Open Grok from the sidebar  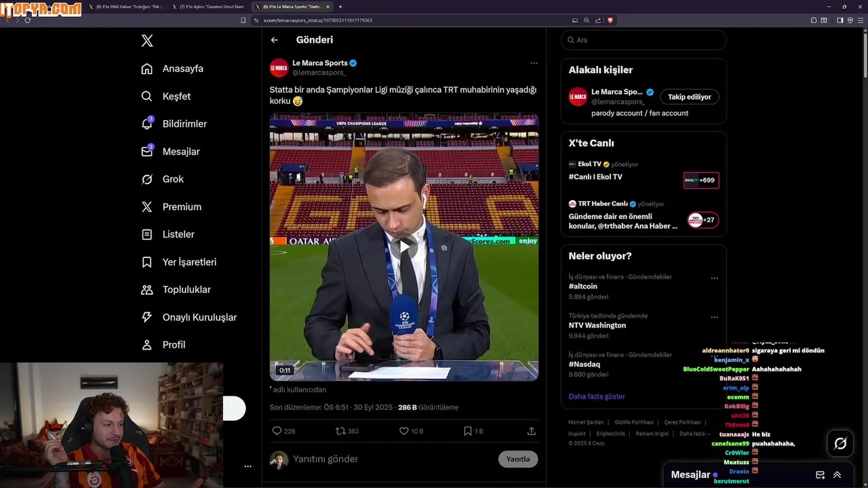tap(162, 179)
